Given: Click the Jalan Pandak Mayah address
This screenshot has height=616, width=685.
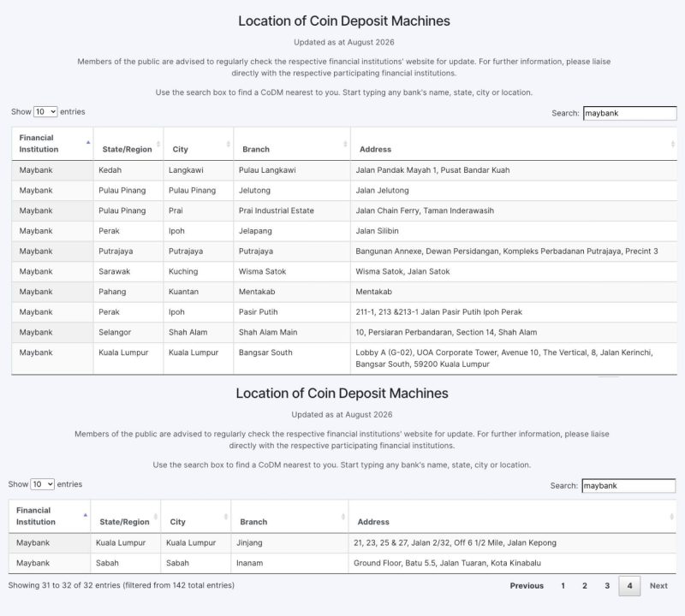Looking at the screenshot, I should [514, 170].
